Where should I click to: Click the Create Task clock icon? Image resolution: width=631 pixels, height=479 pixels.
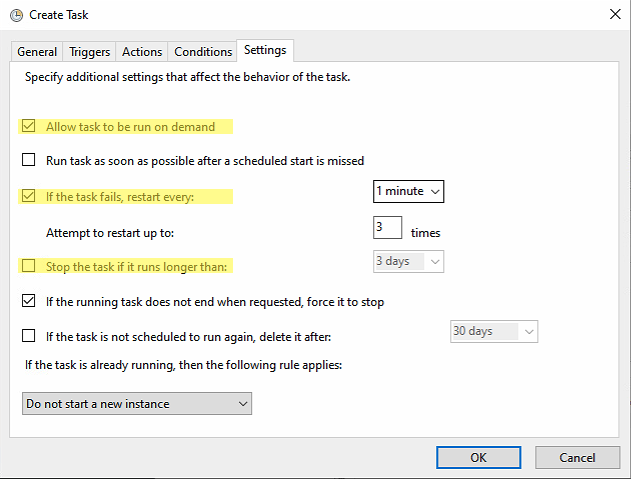point(14,15)
